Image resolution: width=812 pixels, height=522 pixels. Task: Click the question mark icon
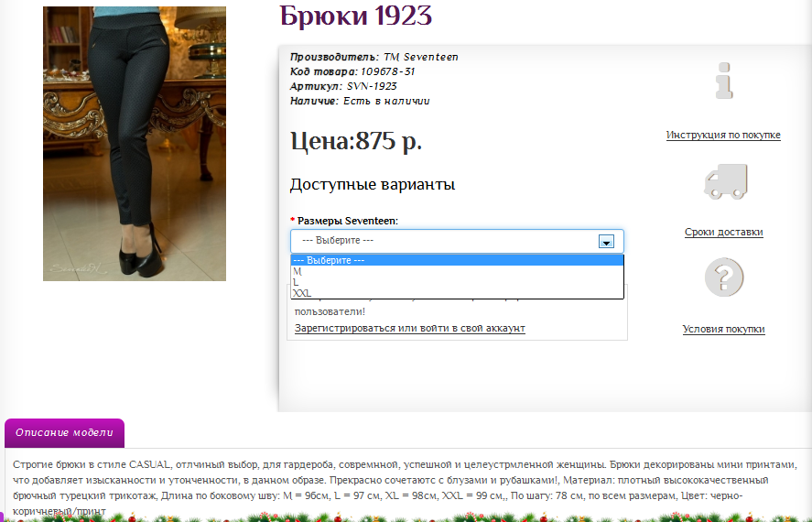(724, 277)
